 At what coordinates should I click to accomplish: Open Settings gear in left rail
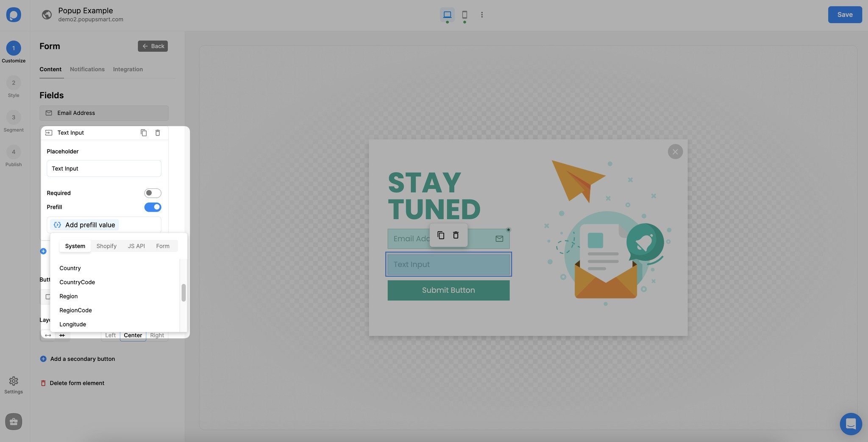(x=14, y=381)
